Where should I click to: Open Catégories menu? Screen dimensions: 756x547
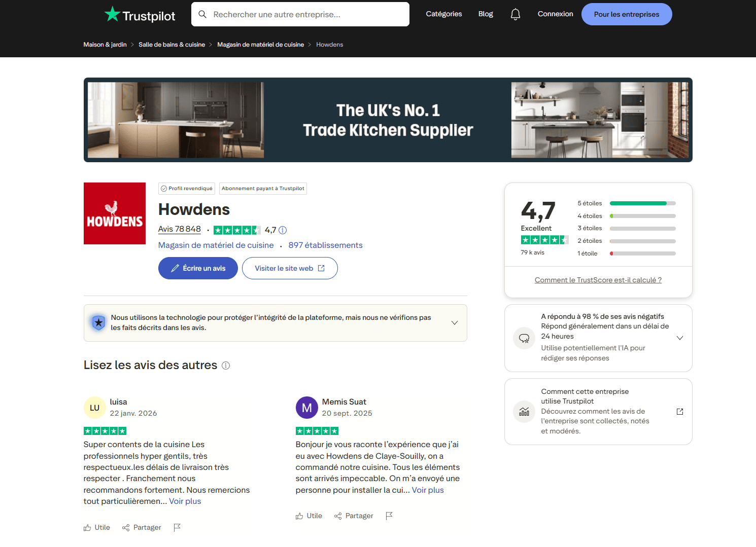coord(444,14)
